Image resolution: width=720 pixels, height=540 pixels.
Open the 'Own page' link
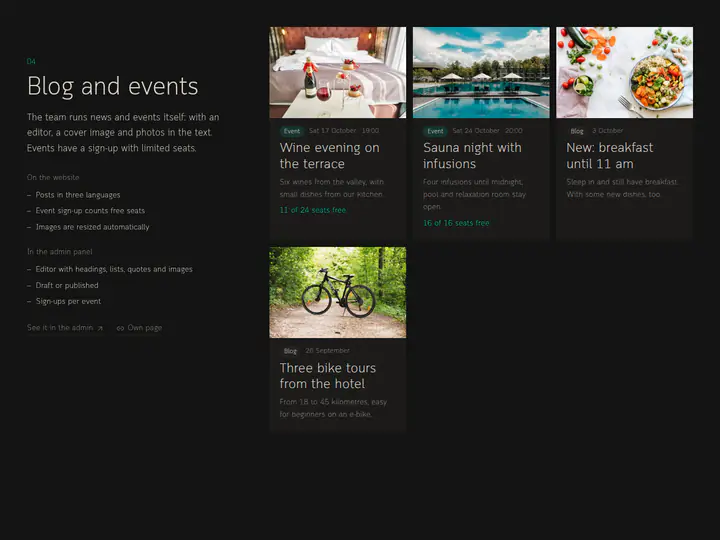tap(139, 327)
